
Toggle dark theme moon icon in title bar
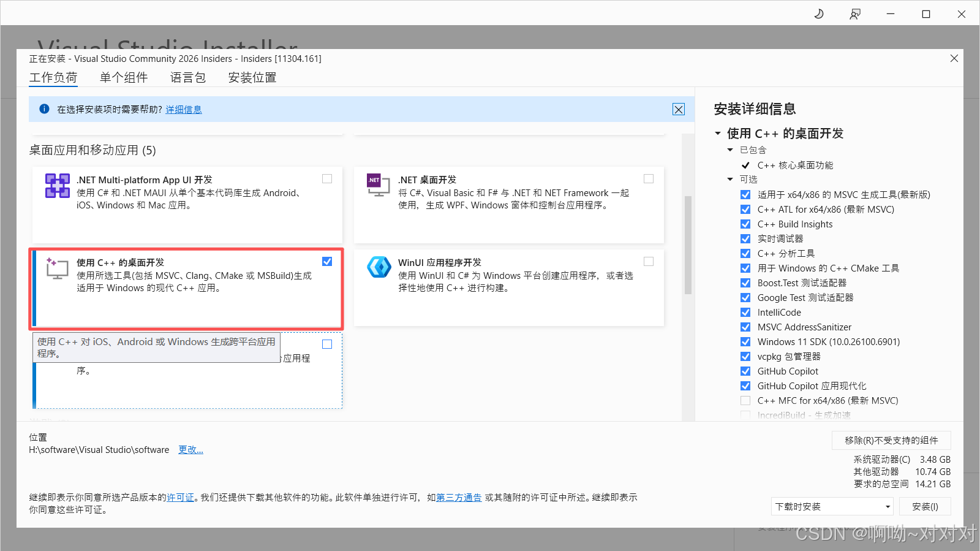pos(819,13)
